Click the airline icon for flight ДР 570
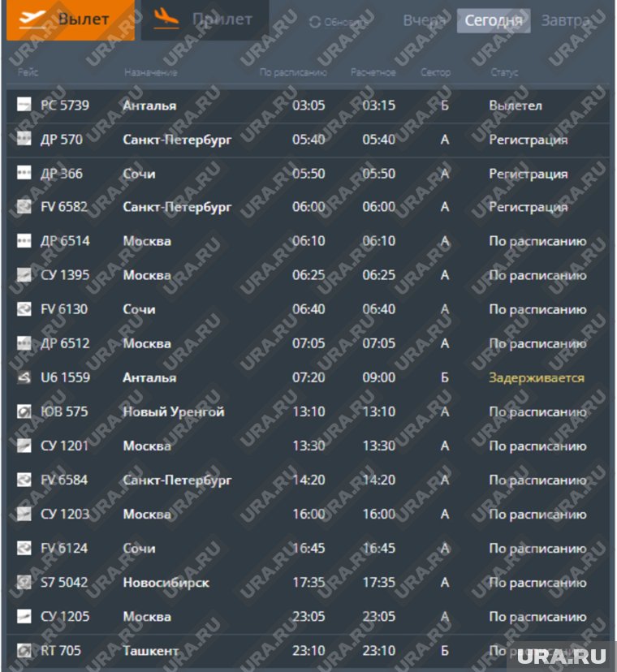Image resolution: width=617 pixels, height=672 pixels. 24,139
